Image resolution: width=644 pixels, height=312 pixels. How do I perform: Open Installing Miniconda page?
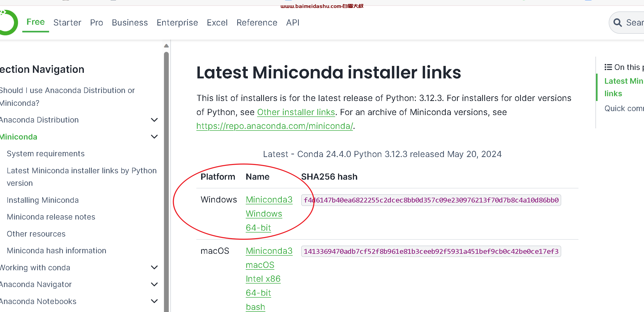[x=43, y=200]
